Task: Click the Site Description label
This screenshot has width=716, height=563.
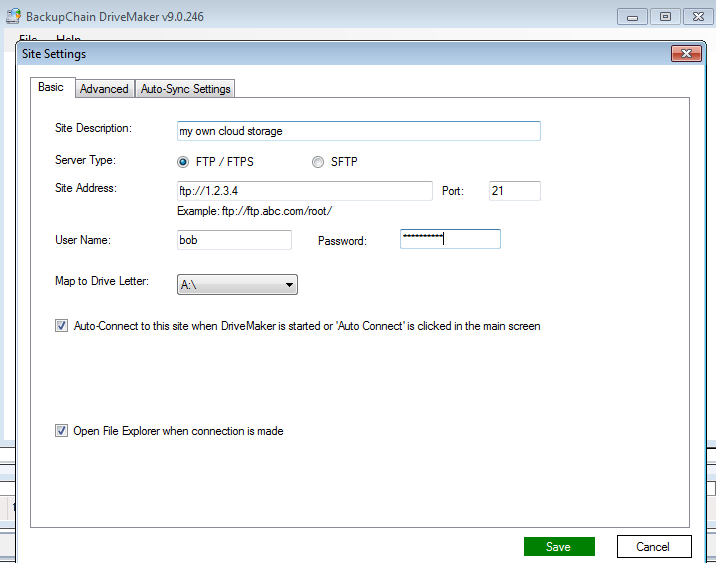Action: (93, 128)
